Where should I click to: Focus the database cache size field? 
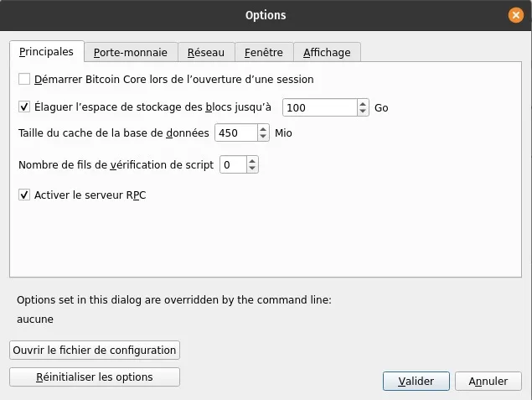pyautogui.click(x=235, y=133)
